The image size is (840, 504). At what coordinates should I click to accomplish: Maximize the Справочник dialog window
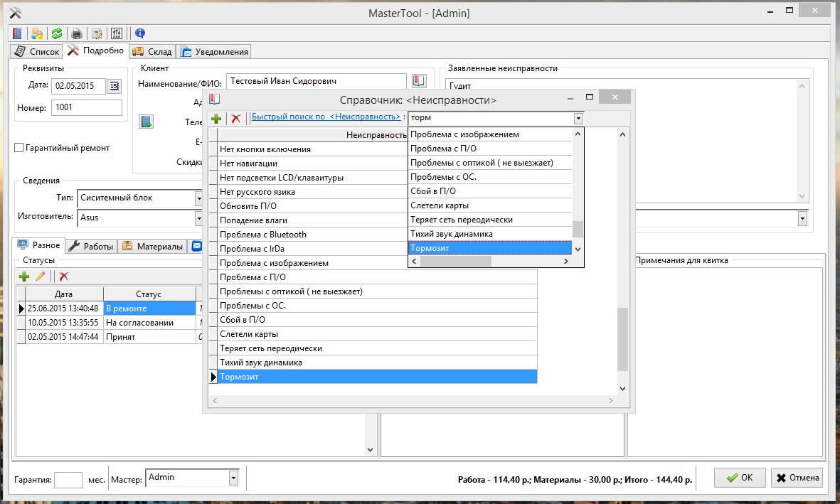click(590, 97)
